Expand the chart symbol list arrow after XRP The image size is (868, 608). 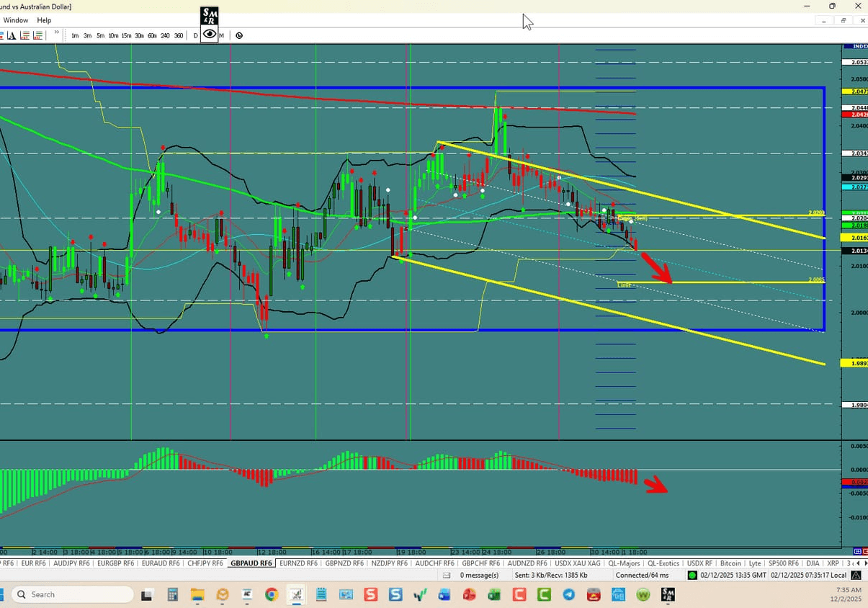[x=863, y=563]
